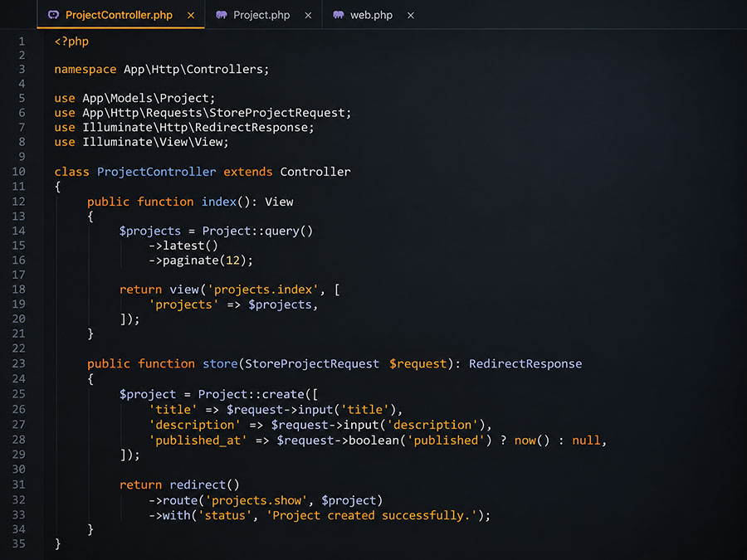The width and height of the screenshot is (747, 560).
Task: Click the class closing brace on line 35
Action: click(57, 543)
